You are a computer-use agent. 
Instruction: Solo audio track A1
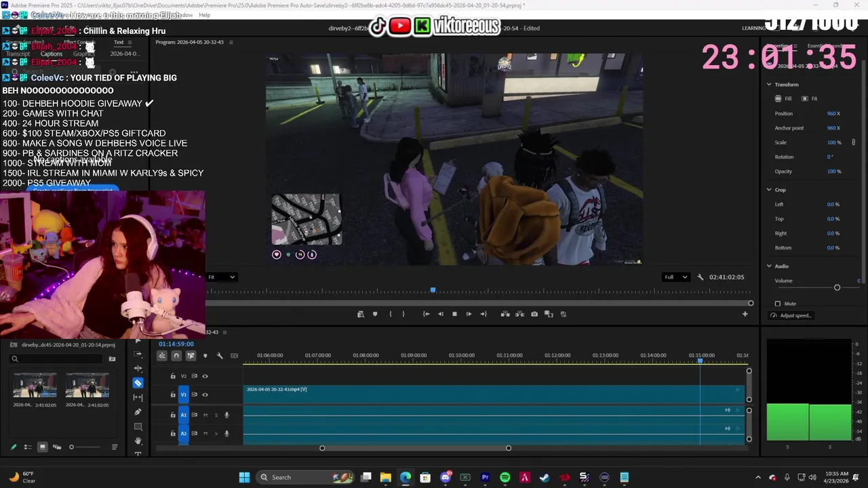pos(216,415)
